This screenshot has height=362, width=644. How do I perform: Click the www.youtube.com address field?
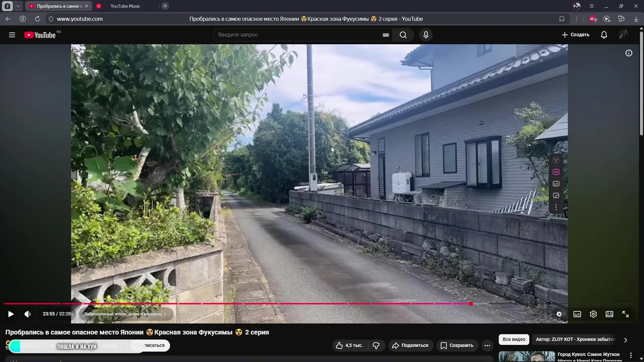(x=79, y=19)
